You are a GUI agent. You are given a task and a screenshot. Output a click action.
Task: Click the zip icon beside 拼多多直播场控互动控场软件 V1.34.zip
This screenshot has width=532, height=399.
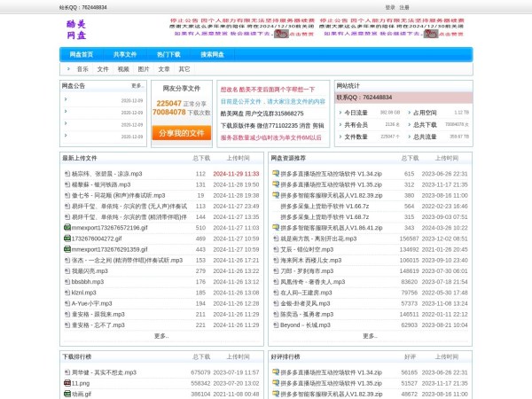276,174
